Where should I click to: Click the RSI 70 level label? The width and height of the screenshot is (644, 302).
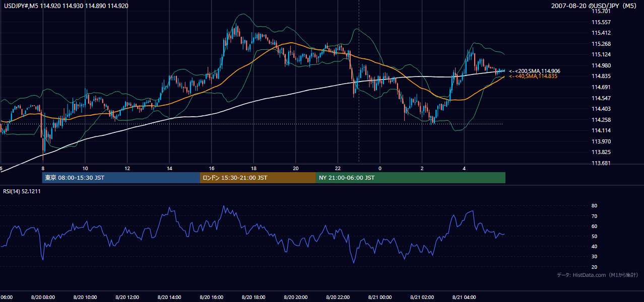point(594,216)
